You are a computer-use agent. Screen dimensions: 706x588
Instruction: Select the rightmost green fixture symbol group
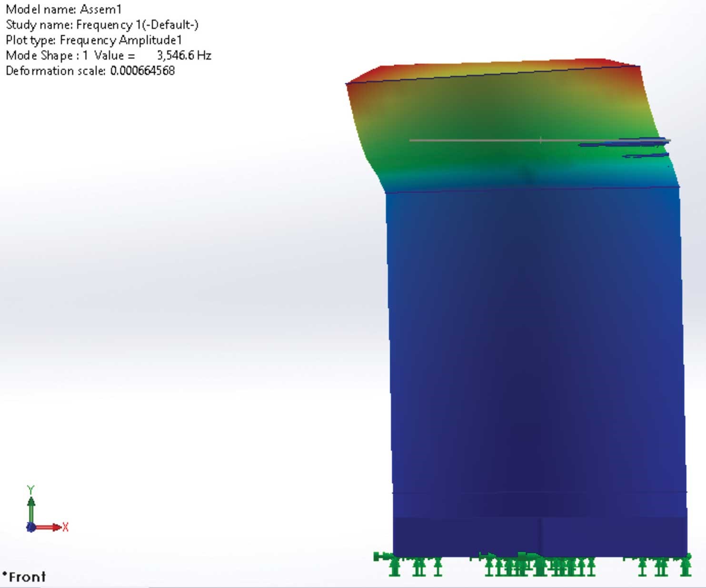[664, 565]
